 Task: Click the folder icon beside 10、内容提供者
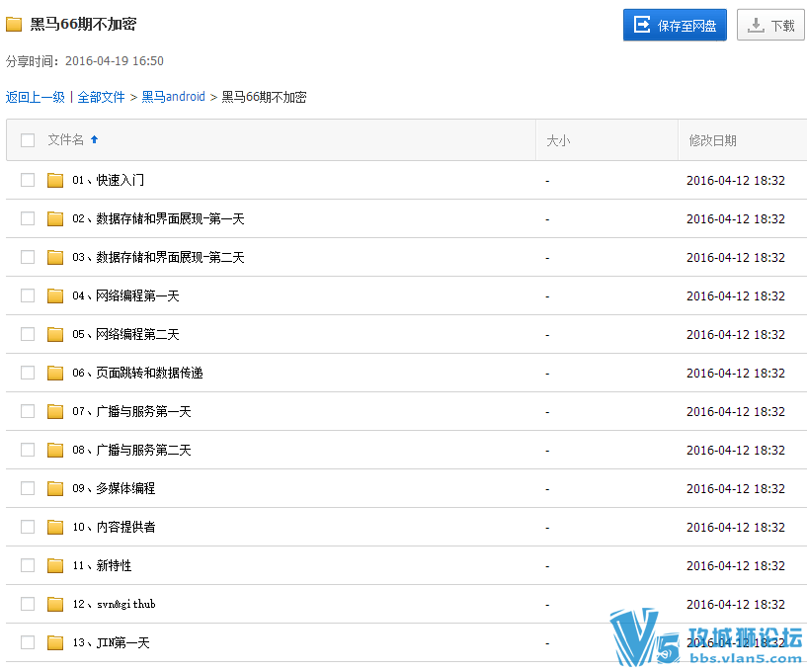coord(55,528)
